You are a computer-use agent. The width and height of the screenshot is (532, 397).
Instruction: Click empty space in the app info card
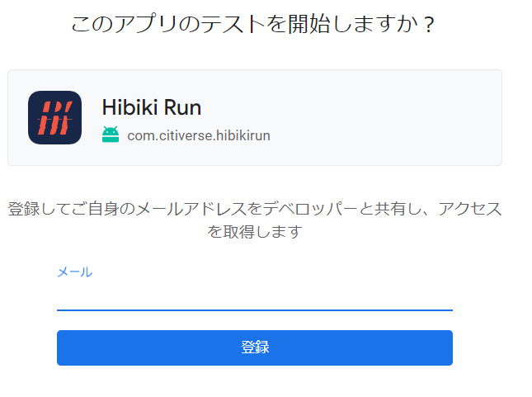384,117
